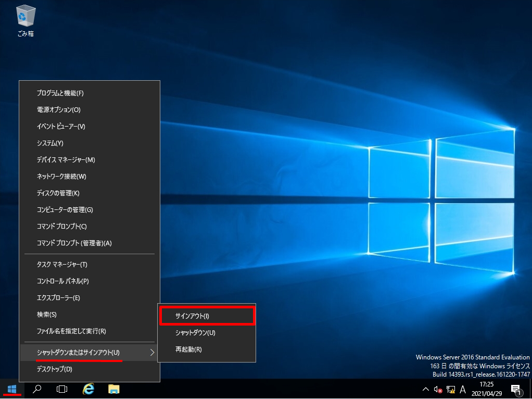
Task: Launch コマンド プロンプト(C)
Action: click(x=90, y=226)
